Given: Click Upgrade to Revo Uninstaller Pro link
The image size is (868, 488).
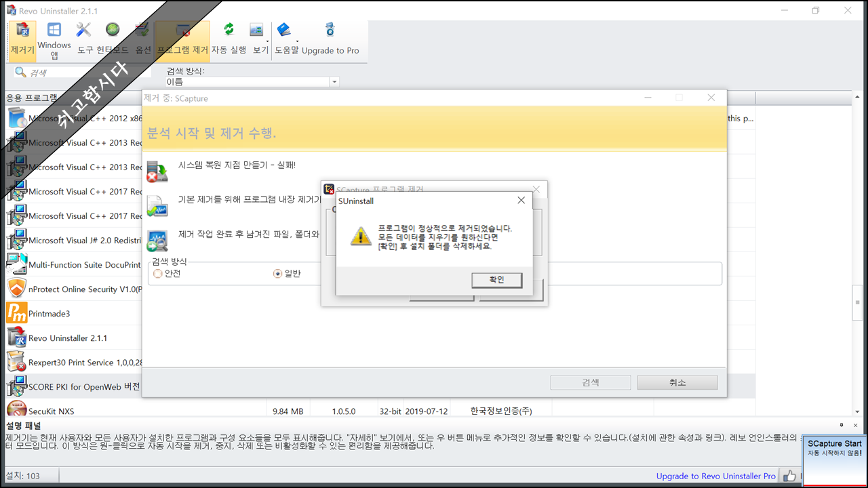Looking at the screenshot, I should coord(716,476).
